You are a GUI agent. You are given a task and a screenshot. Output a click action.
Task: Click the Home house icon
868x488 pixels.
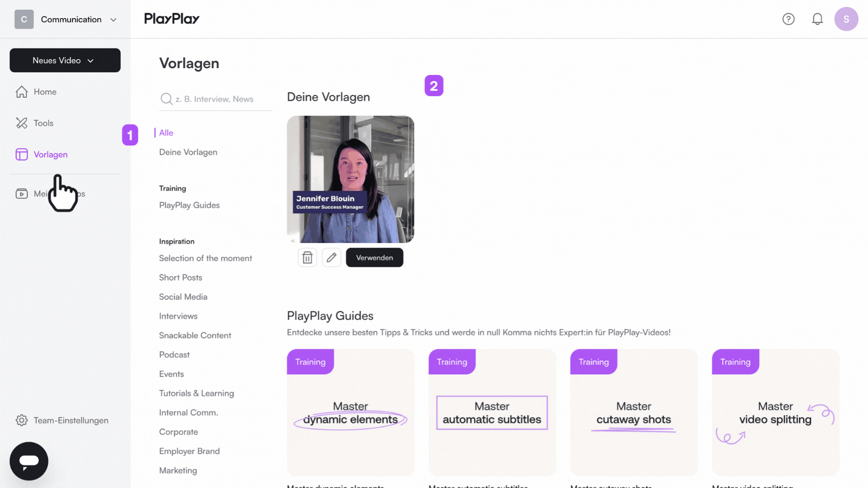point(22,92)
